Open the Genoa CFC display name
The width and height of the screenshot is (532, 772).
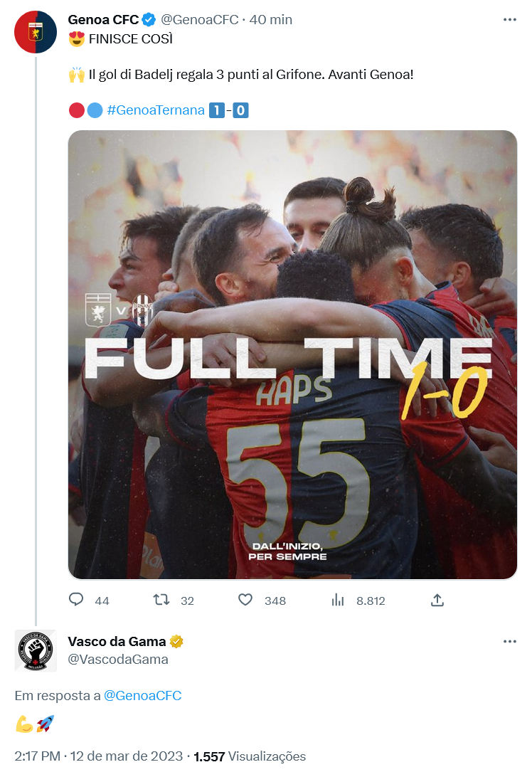click(103, 19)
